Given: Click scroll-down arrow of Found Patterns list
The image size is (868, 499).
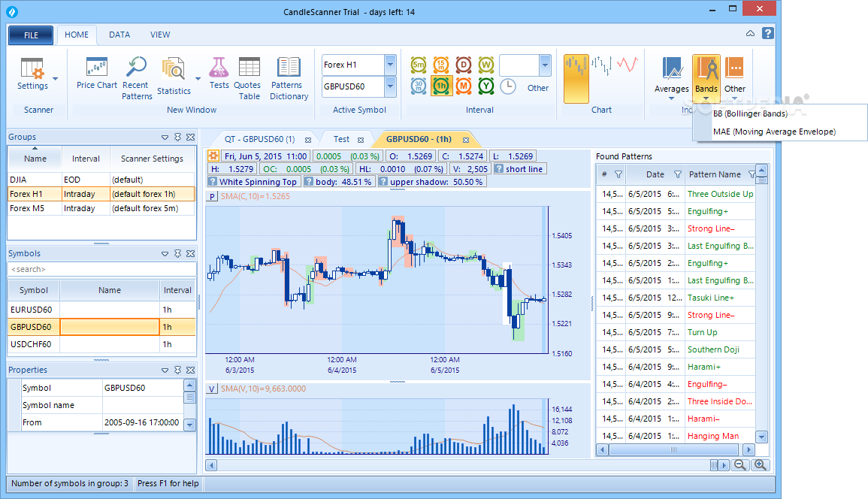Looking at the screenshot, I should [x=762, y=437].
